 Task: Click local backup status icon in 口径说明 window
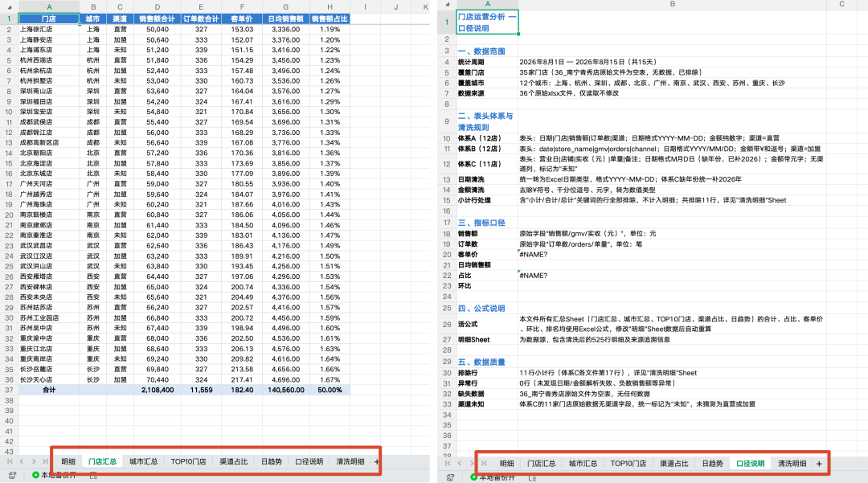[x=474, y=477]
